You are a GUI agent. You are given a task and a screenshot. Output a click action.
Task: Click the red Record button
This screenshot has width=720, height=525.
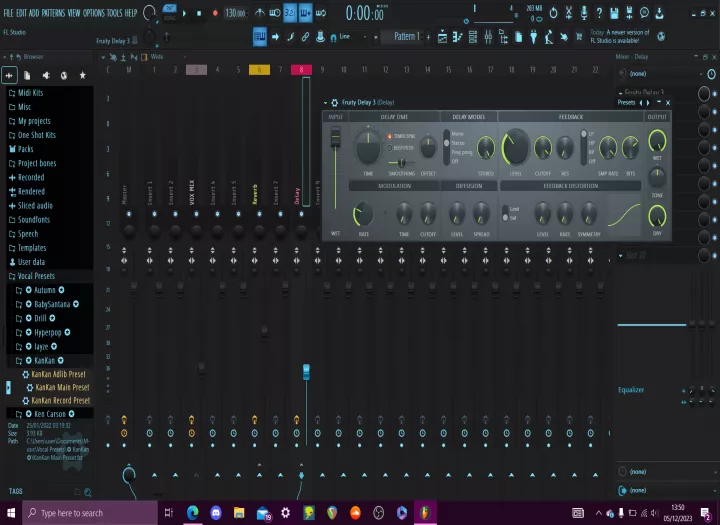214,13
